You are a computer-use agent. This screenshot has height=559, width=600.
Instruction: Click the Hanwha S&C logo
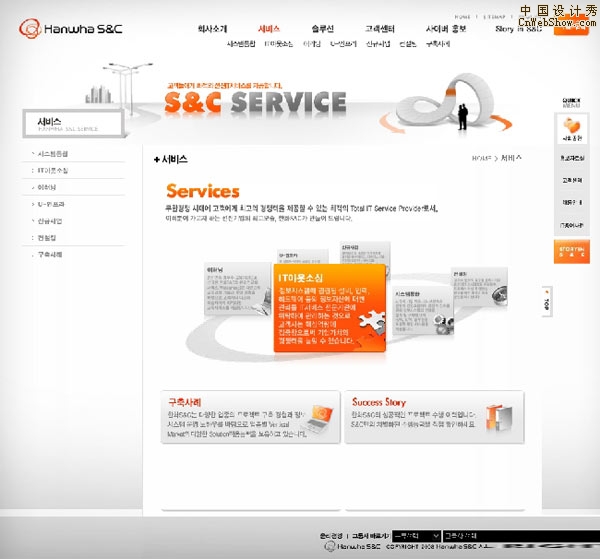pyautogui.click(x=71, y=28)
